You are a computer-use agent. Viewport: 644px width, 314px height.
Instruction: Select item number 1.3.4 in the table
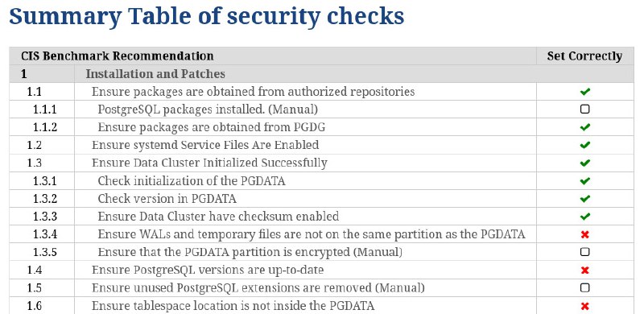[45, 234]
